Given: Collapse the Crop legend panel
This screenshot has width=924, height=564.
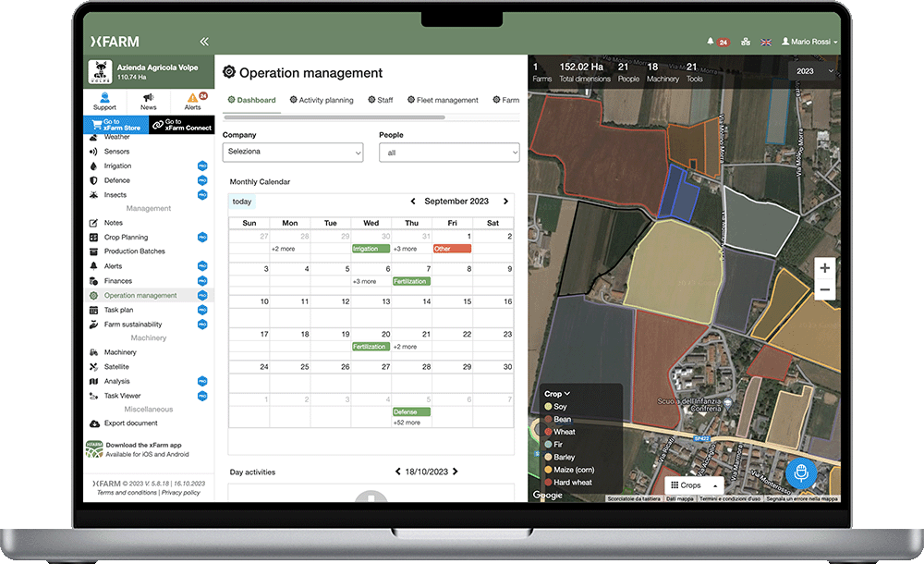Looking at the screenshot, I should click(566, 393).
